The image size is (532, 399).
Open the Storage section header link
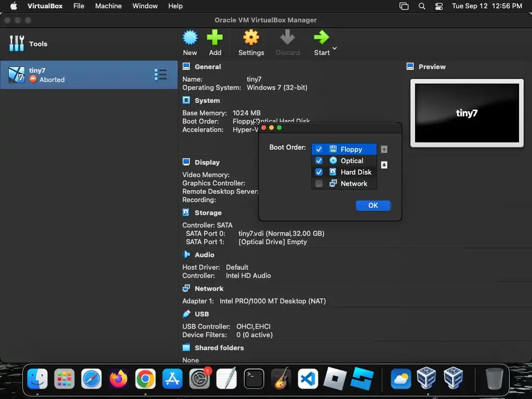pyautogui.click(x=208, y=212)
